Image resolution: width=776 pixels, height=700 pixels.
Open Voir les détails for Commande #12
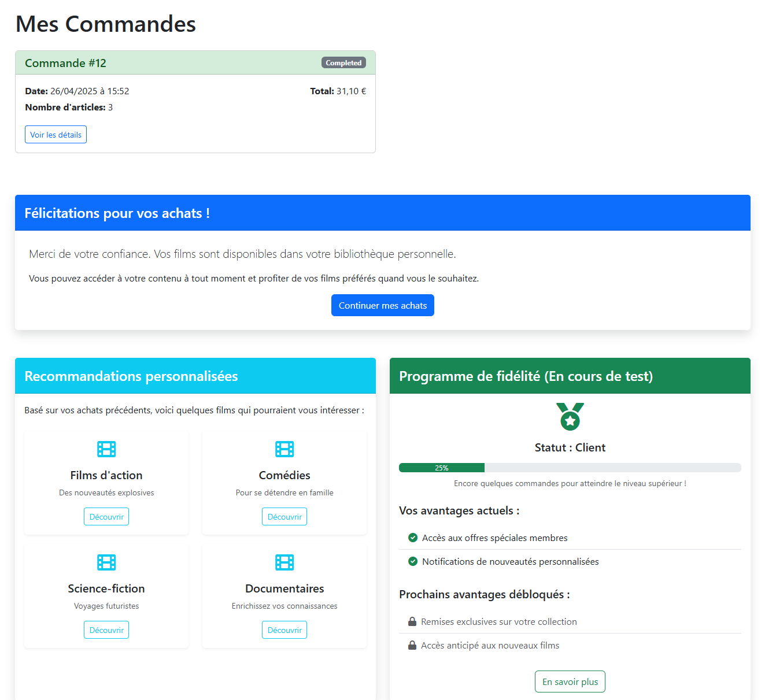click(x=56, y=134)
